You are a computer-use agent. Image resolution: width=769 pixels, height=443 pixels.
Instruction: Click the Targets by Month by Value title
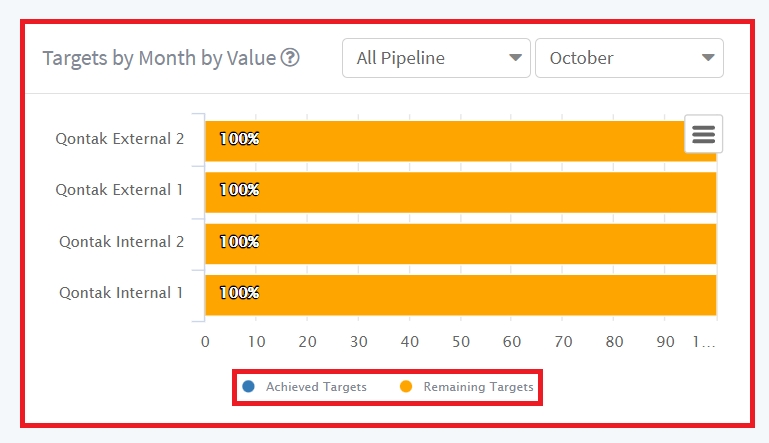point(159,58)
